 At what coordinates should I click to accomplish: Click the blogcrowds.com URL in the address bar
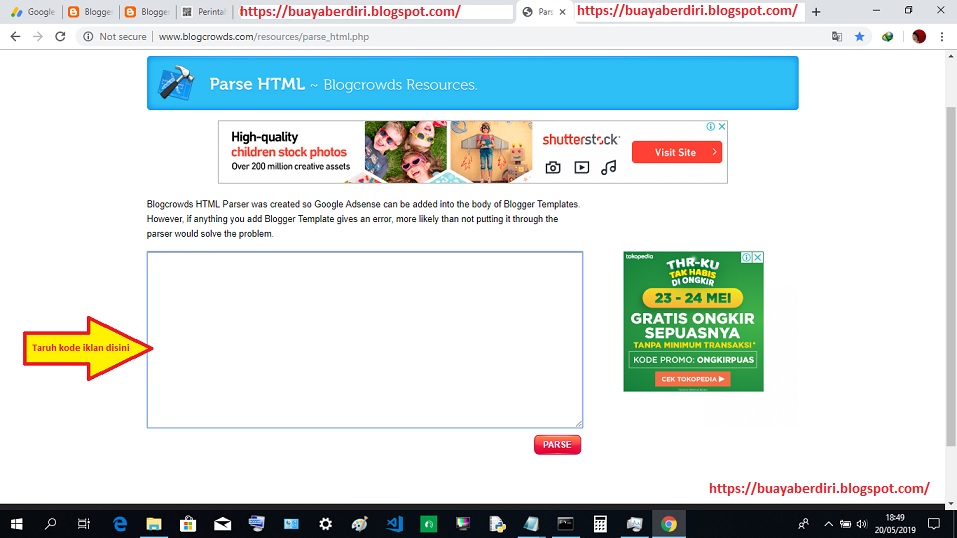pos(264,37)
